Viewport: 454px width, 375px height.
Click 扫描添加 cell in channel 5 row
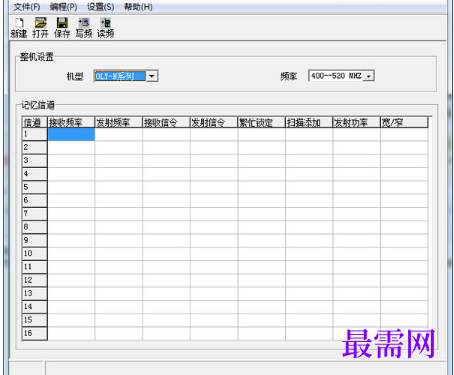pyautogui.click(x=309, y=188)
